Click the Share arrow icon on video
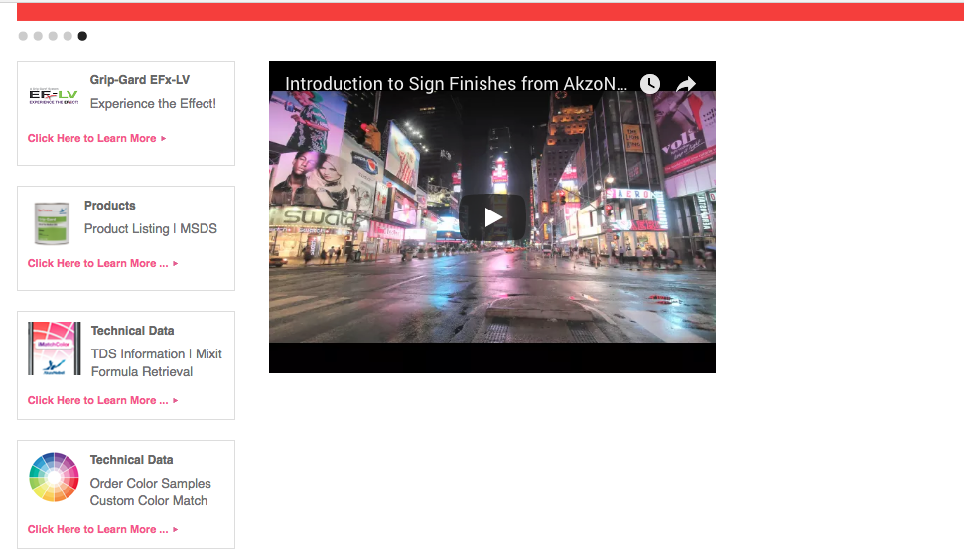 (686, 84)
